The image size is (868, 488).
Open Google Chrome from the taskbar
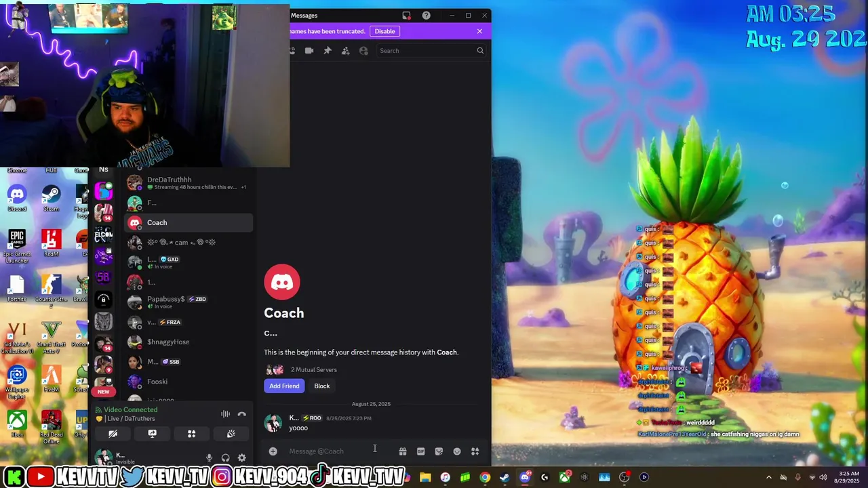485,477
